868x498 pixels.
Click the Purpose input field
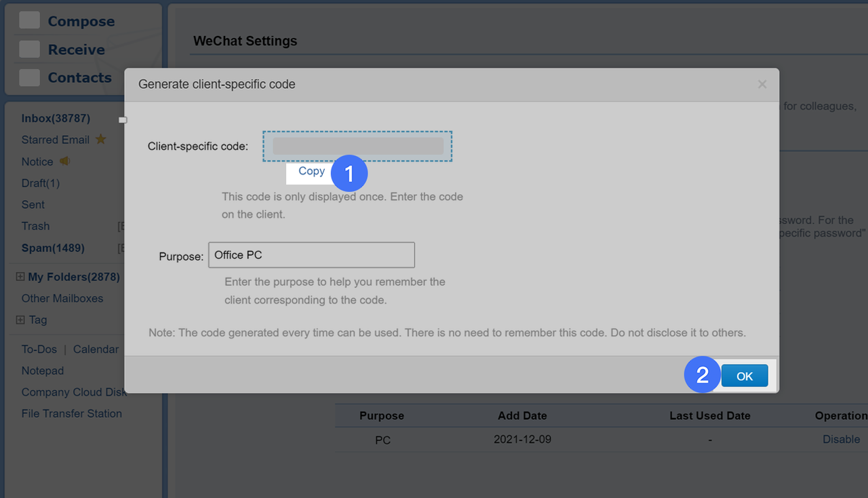coord(311,254)
